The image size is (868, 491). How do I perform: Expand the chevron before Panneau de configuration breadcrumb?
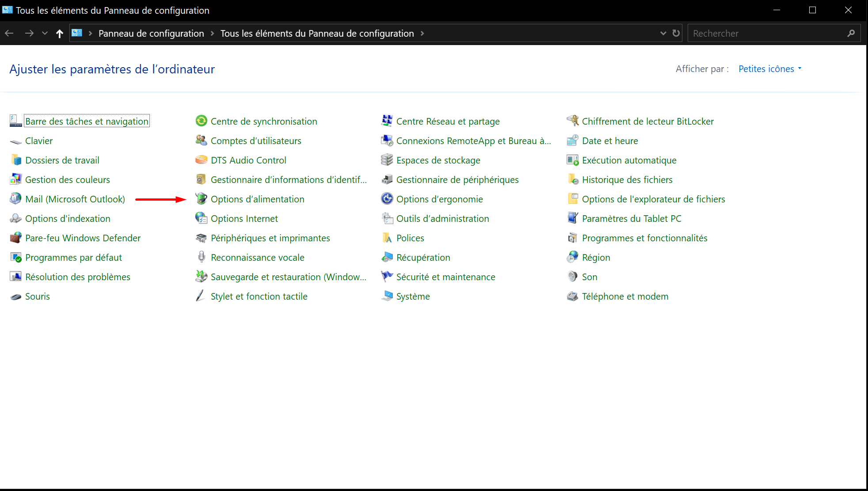[x=90, y=34]
